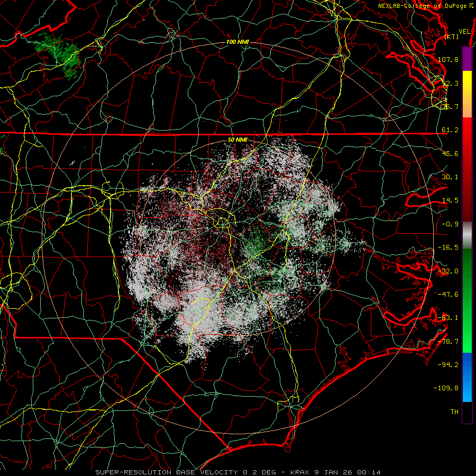Pick the gray near-zero segment of color bar

[467, 235]
